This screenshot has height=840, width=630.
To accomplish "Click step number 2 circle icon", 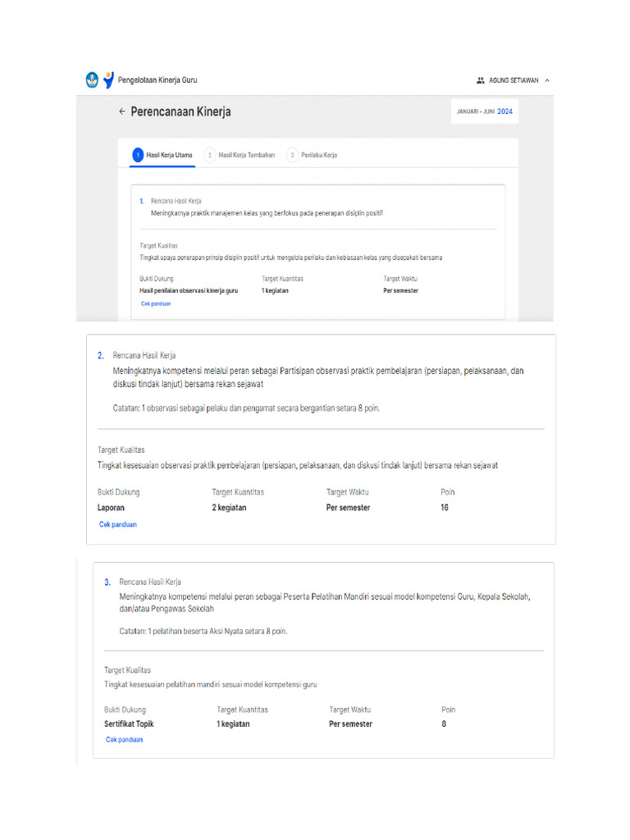I will pos(210,155).
